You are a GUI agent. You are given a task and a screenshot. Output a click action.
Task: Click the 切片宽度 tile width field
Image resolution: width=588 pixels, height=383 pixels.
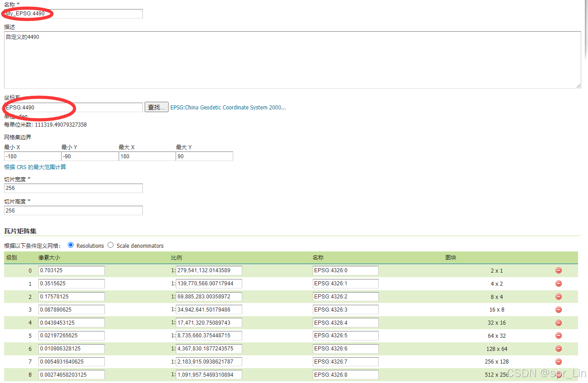click(x=73, y=188)
